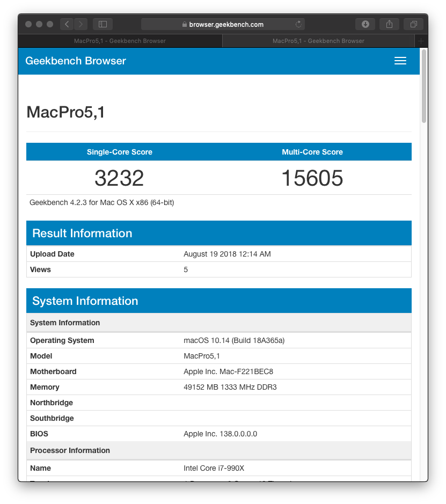Screen dimensions: 446x504
Task: Select the Single-Core Score header
Action: tap(120, 152)
